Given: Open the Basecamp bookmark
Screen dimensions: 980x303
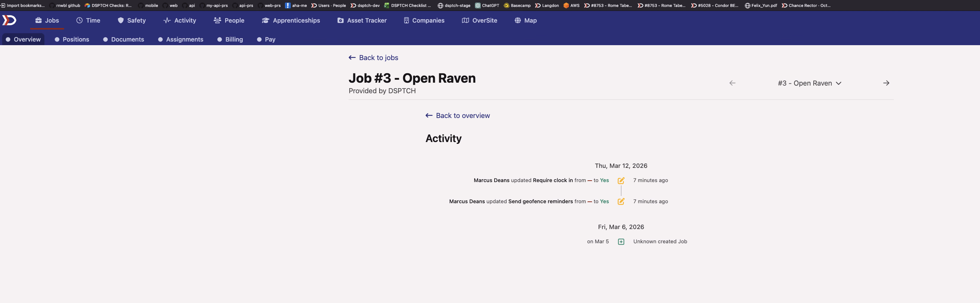Looking at the screenshot, I should [x=517, y=5].
